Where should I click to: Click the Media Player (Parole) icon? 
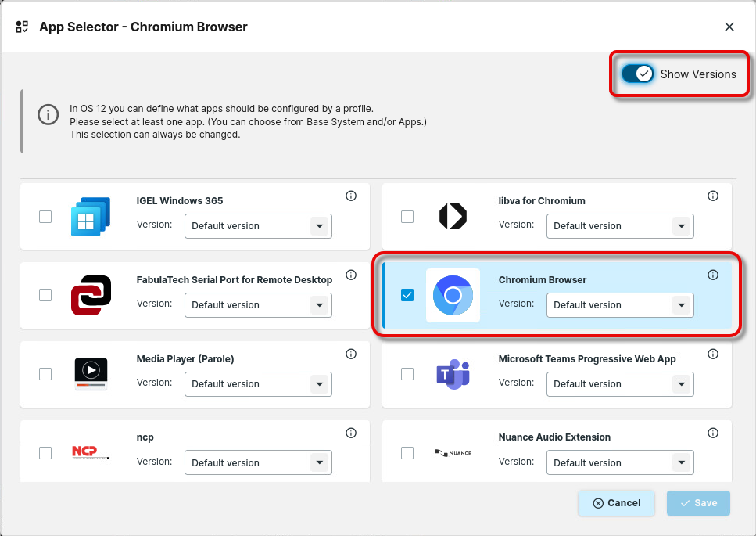(91, 373)
